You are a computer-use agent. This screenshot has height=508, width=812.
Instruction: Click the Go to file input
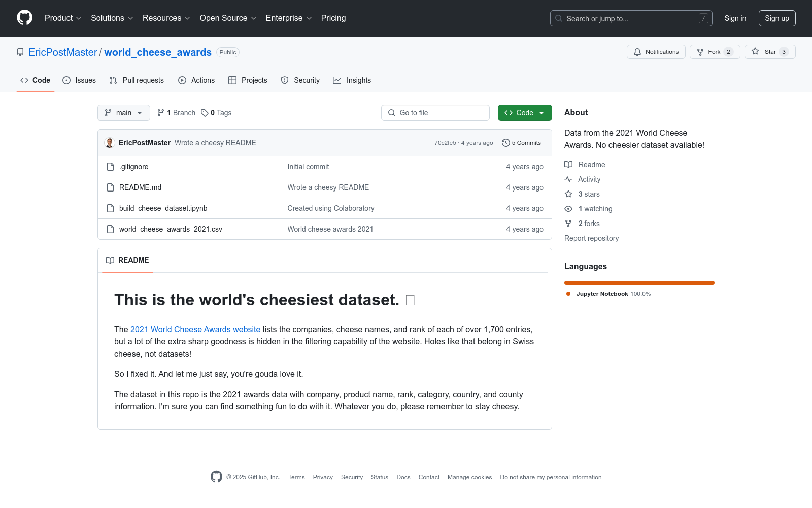435,113
